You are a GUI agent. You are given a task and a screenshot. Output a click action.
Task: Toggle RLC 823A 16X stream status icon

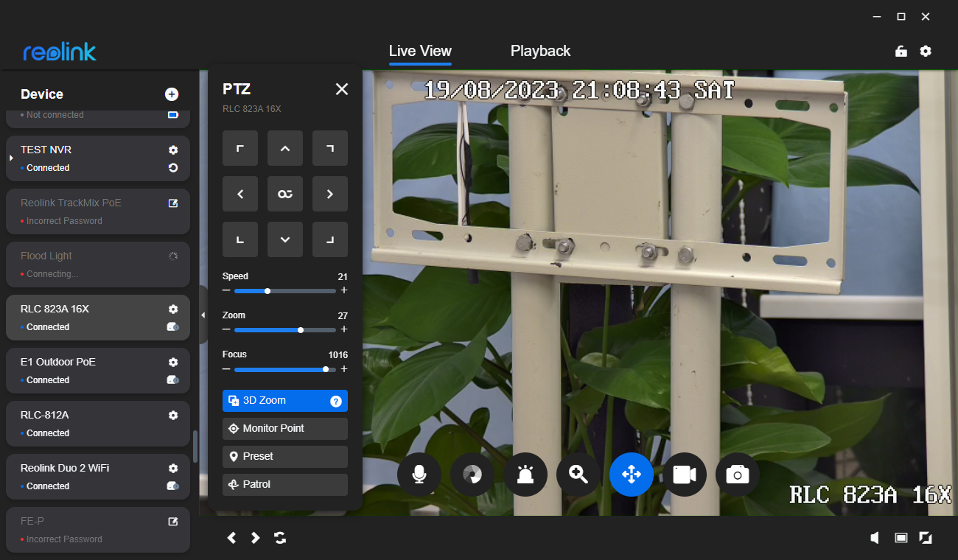pos(172,326)
